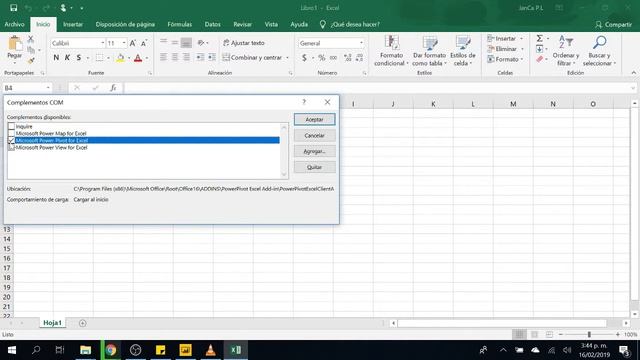The width and height of the screenshot is (640, 360).
Task: Toggle Underline (S) formatting
Action: [79, 58]
